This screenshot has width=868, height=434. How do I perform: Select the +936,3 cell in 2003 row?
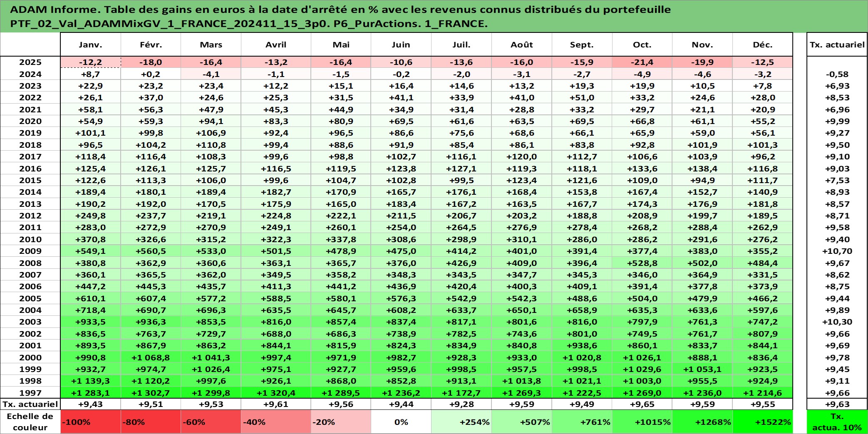coord(151,322)
